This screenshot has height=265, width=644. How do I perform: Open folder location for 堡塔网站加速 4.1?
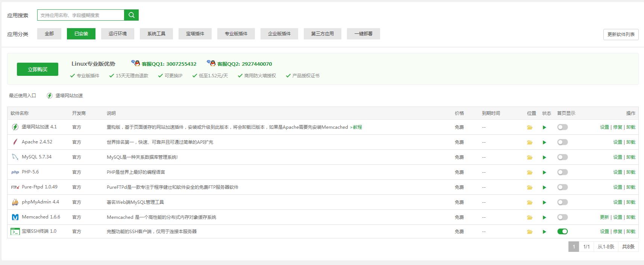[x=530, y=127]
